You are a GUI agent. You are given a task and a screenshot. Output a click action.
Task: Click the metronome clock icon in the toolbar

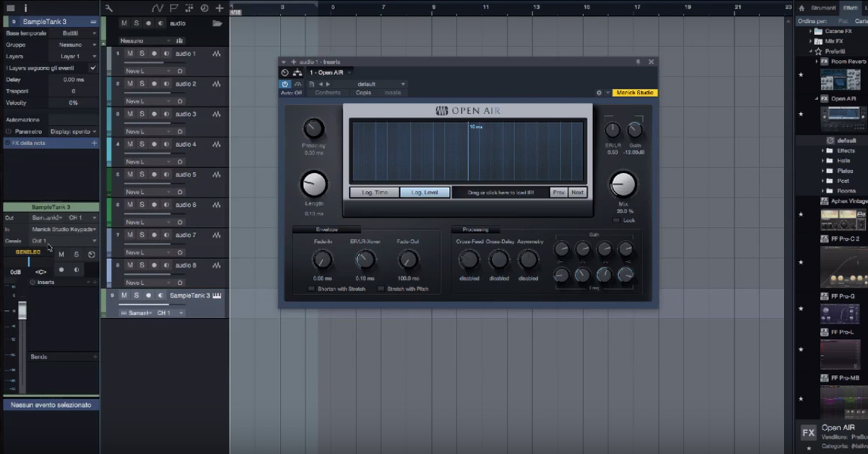(204, 8)
